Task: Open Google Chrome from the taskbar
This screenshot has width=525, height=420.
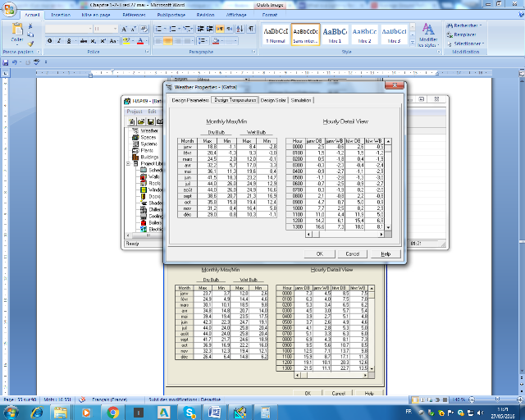Action: click(114, 411)
